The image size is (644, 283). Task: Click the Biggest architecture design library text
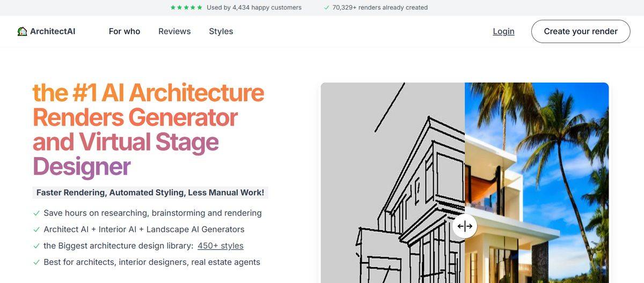click(x=119, y=246)
